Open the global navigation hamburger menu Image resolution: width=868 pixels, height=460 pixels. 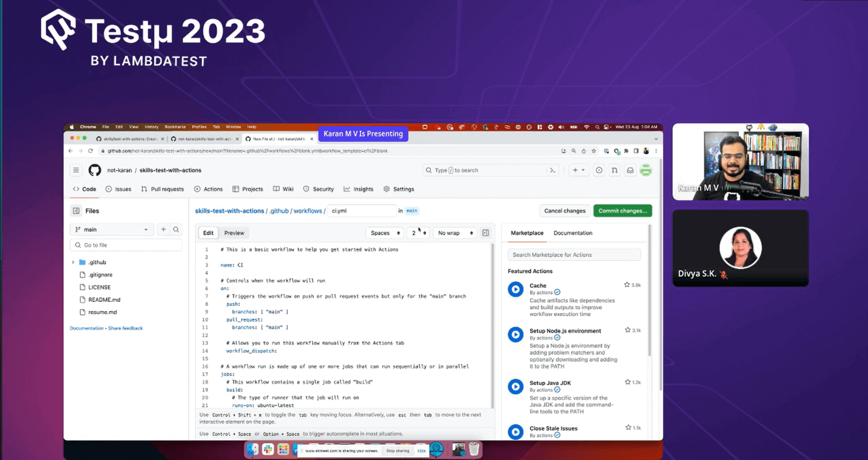coord(76,170)
